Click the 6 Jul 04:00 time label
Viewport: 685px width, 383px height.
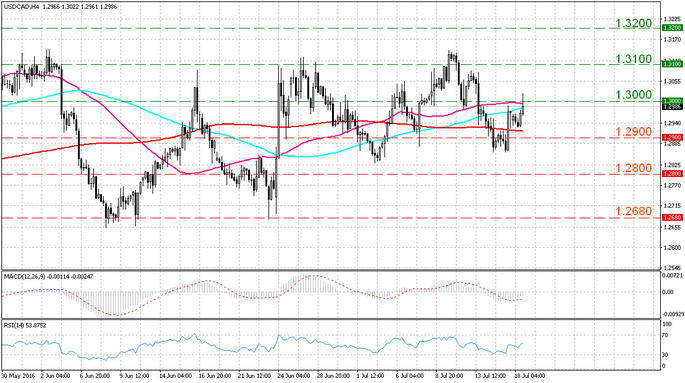(410, 376)
